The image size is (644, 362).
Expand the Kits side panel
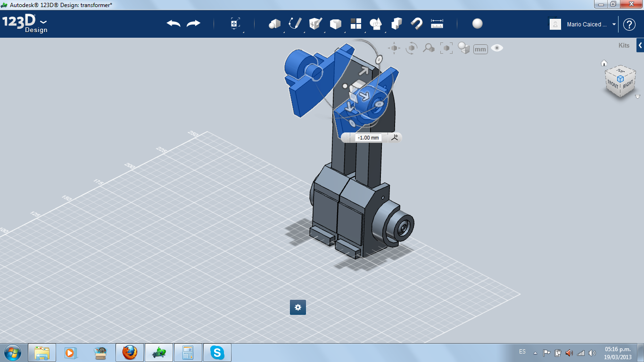(x=640, y=45)
